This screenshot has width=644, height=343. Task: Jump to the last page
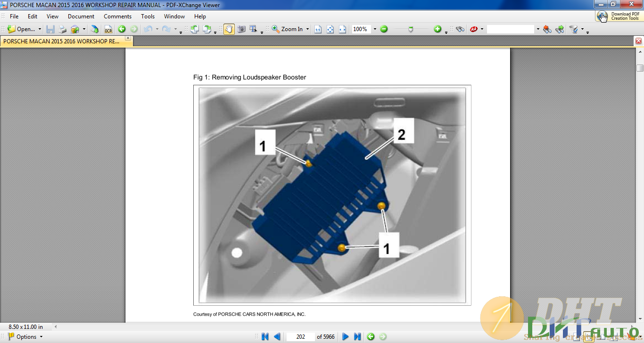pos(357,336)
